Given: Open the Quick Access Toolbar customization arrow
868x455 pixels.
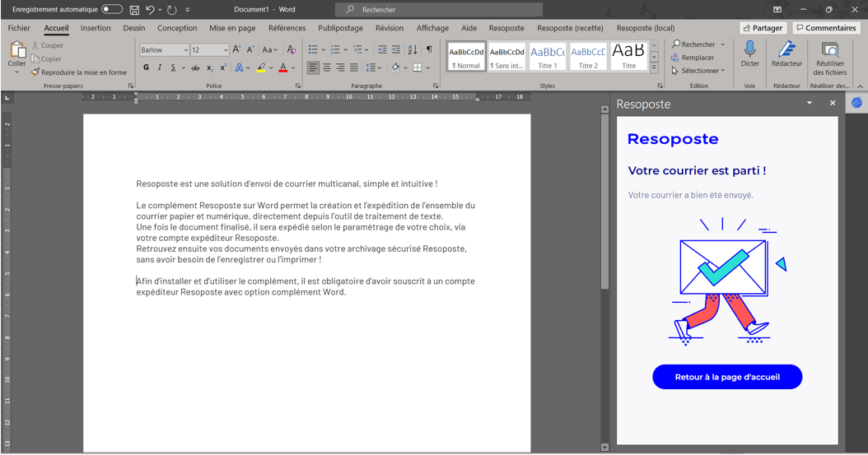Looking at the screenshot, I should [187, 9].
